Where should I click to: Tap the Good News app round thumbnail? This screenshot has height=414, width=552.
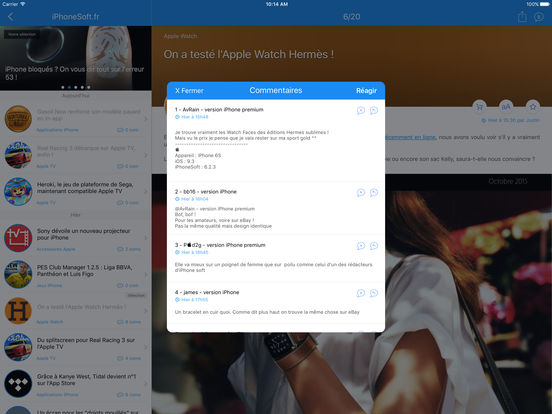(18, 119)
